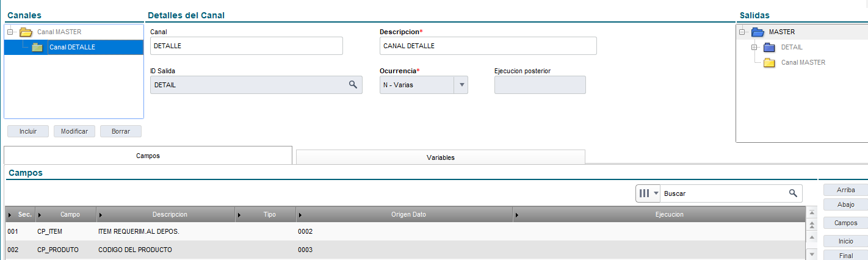This screenshot has height=260, width=868.
Task: Select Canal MASTER in the Salidas tree
Action: point(803,62)
